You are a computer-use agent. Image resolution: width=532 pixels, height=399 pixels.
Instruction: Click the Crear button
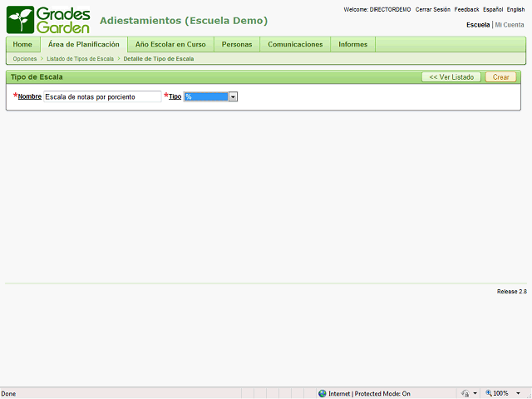click(500, 77)
